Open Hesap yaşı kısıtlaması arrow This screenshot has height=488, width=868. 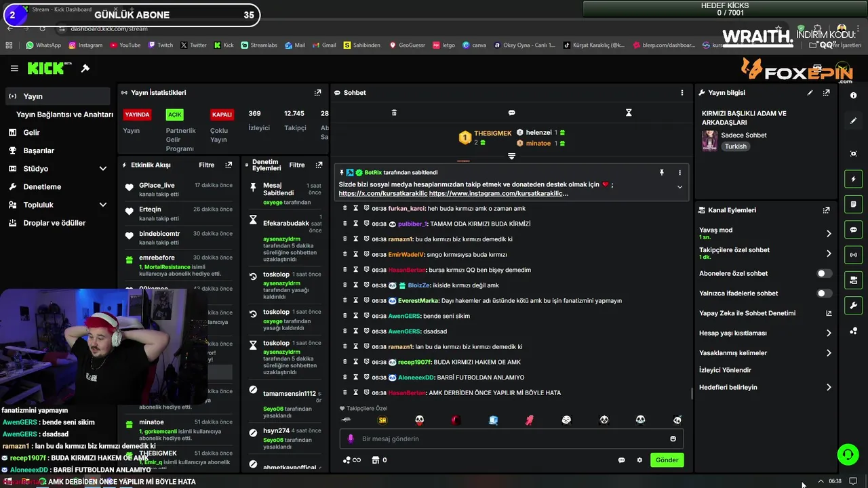(829, 333)
